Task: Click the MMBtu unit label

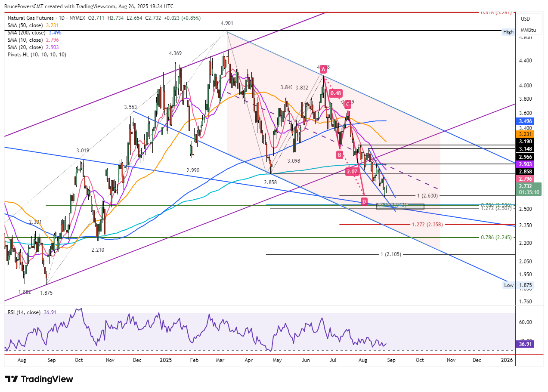Action: 528,30
